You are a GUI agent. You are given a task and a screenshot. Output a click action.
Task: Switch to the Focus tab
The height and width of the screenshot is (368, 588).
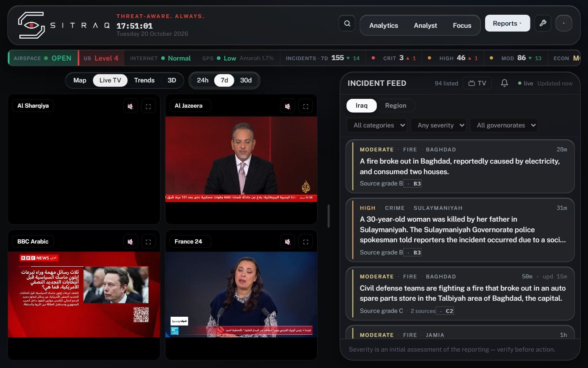click(462, 26)
